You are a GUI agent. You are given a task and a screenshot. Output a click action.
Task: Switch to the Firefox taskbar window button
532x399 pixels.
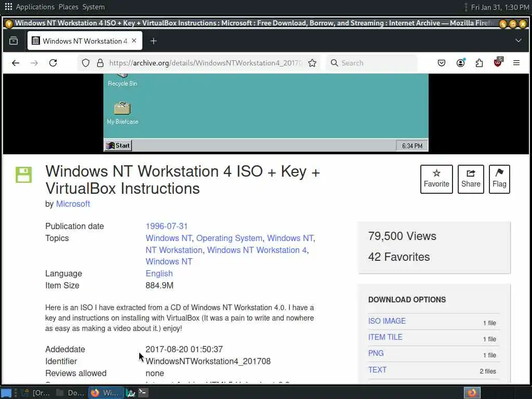click(x=105, y=393)
